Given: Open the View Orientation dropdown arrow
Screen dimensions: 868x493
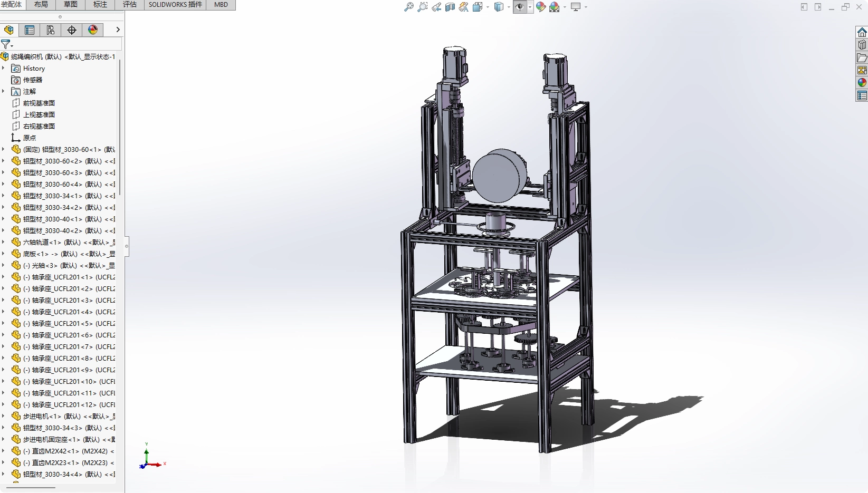Looking at the screenshot, I should pyautogui.click(x=488, y=7).
